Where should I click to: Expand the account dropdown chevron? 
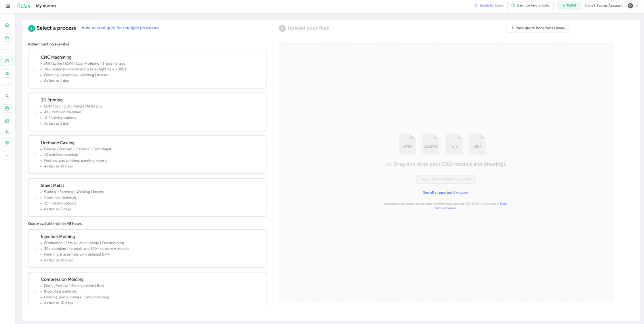(637, 6)
